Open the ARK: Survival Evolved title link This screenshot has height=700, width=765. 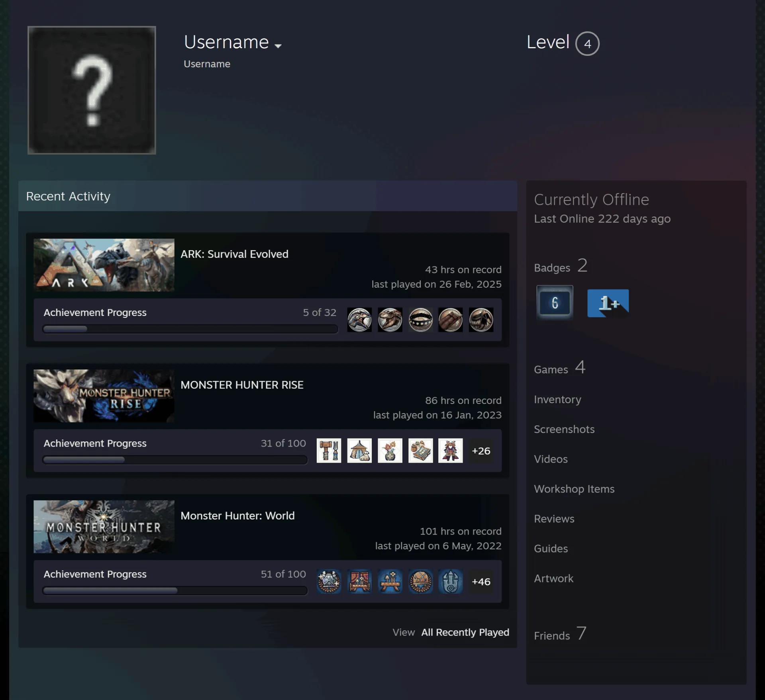234,254
